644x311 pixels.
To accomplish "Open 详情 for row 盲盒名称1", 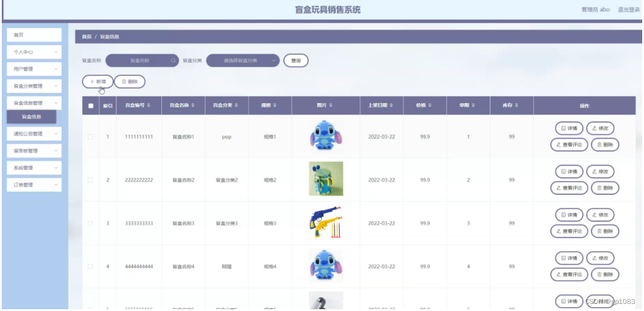I will click(x=569, y=128).
